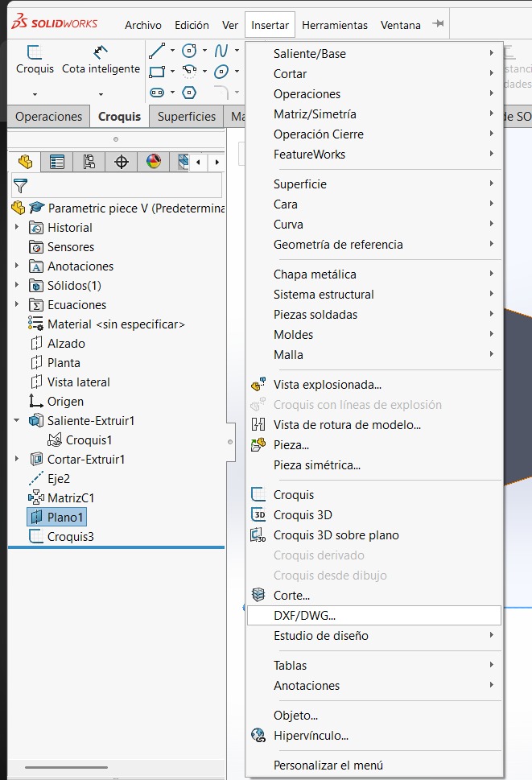Image resolution: width=532 pixels, height=780 pixels.
Task: Open the Line tool dropdown arrow
Action: coord(172,51)
